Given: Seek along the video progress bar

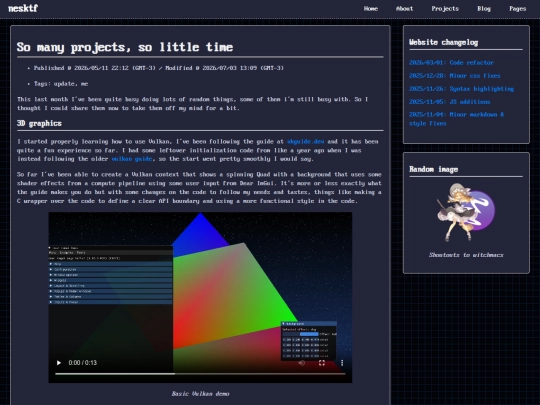Looking at the screenshot, I should [200, 374].
